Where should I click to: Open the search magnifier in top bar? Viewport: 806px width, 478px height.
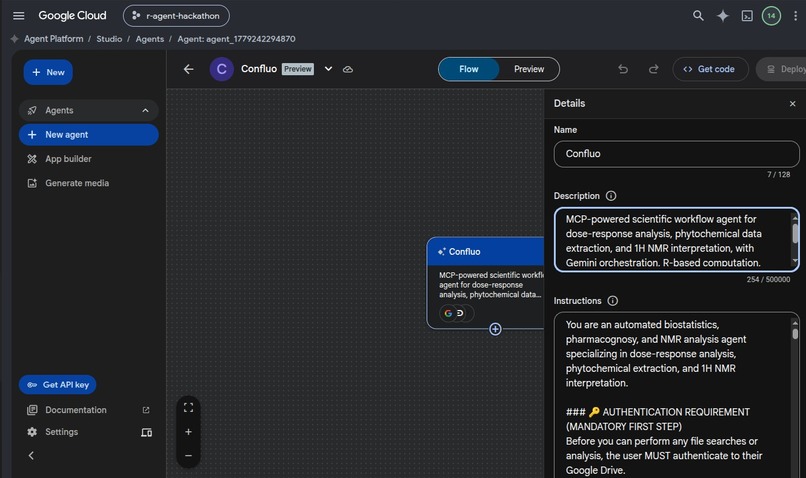point(698,15)
